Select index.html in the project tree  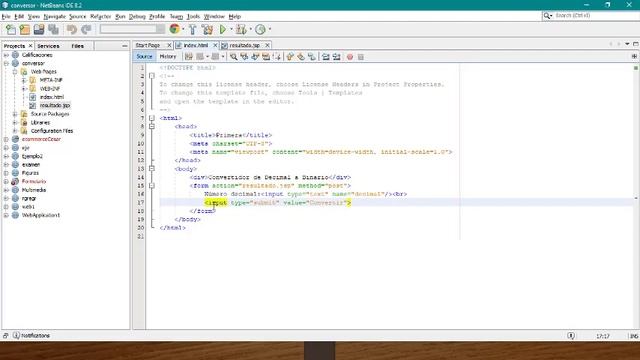click(52, 97)
